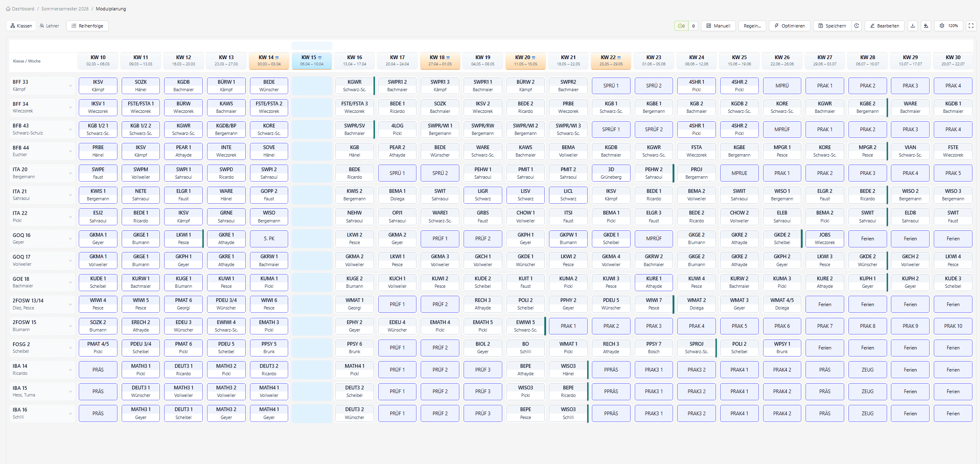Open the Regeln dialog
Screen dimensions: 980x464
pos(752,25)
